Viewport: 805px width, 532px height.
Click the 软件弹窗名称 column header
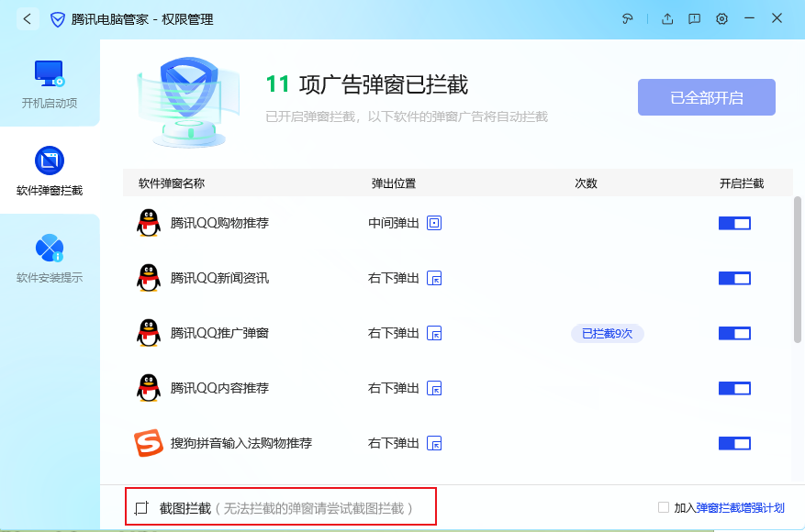click(172, 183)
